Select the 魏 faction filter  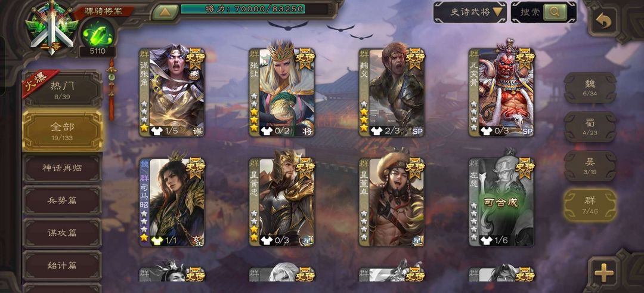pyautogui.click(x=590, y=88)
